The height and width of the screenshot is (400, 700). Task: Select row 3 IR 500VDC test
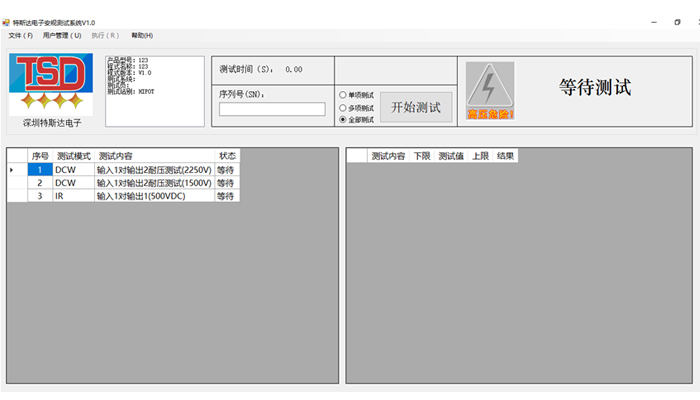point(154,196)
